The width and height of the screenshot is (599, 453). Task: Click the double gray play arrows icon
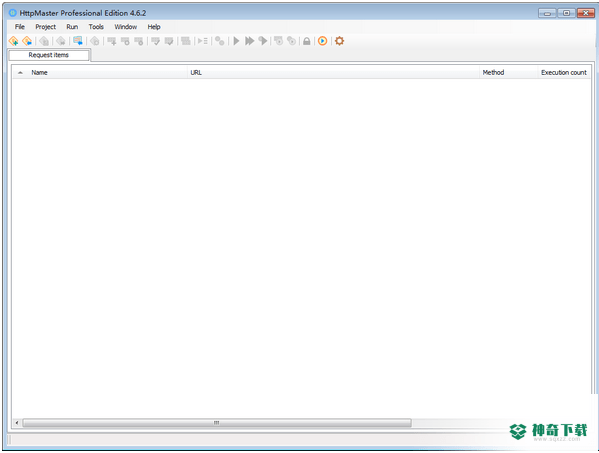click(x=249, y=41)
